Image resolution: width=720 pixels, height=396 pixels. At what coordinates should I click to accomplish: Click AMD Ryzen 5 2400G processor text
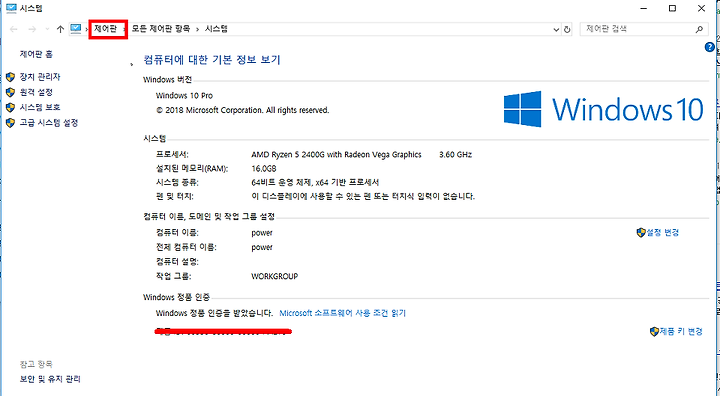coord(336,155)
